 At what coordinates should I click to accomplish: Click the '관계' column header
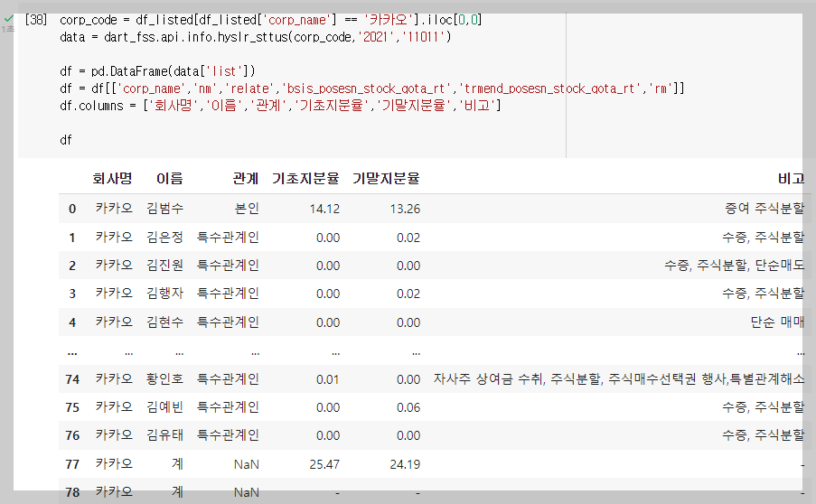click(x=245, y=179)
